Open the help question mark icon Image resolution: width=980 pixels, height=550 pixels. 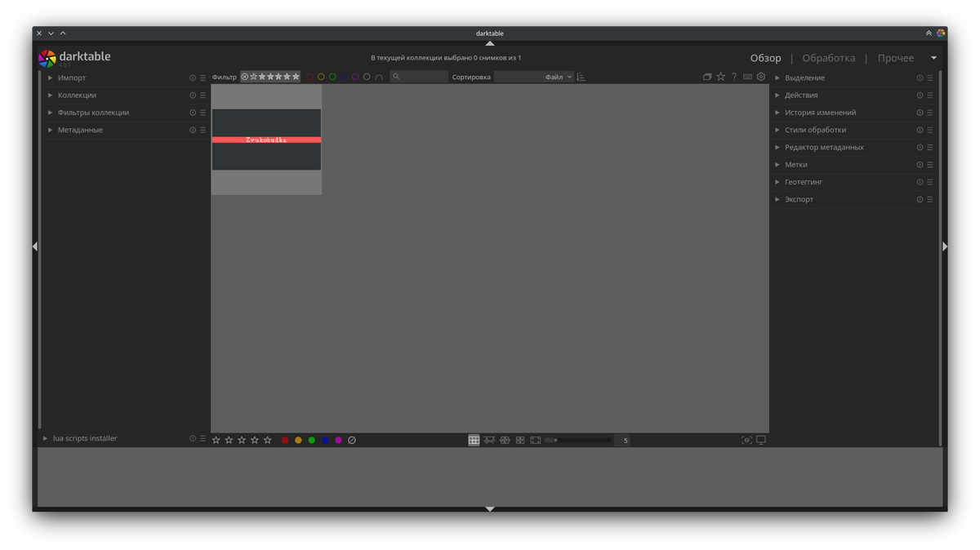[x=734, y=77]
